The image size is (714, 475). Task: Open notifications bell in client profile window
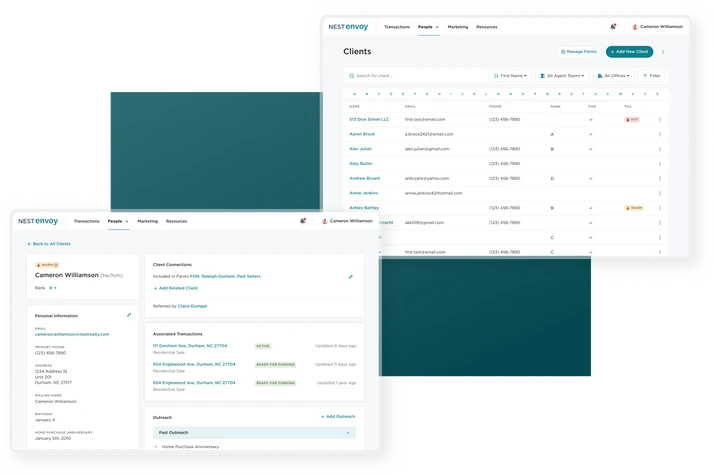click(303, 221)
